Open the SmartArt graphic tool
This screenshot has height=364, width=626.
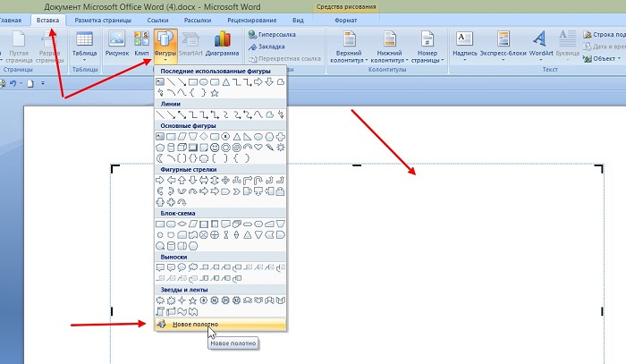click(190, 44)
